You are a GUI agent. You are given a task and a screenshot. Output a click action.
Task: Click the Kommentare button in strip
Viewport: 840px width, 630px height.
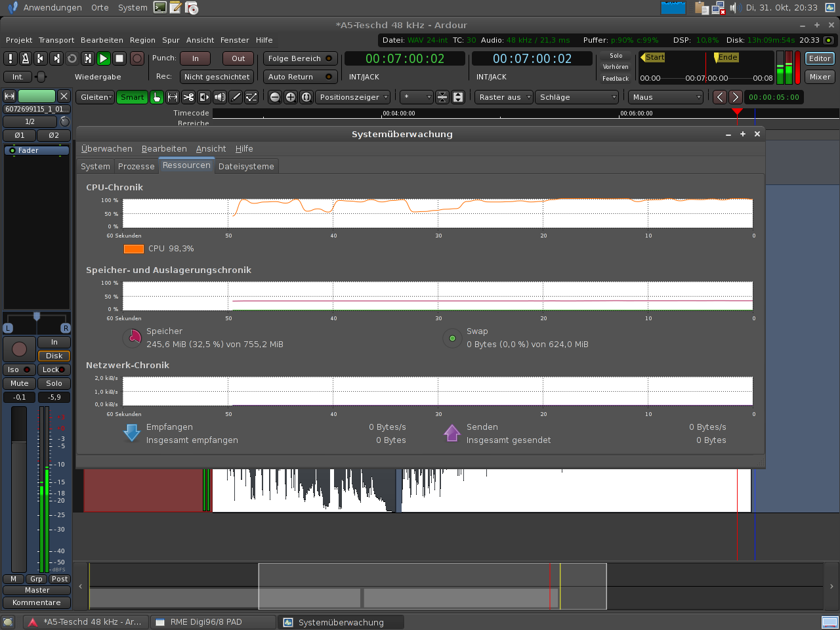(37, 602)
